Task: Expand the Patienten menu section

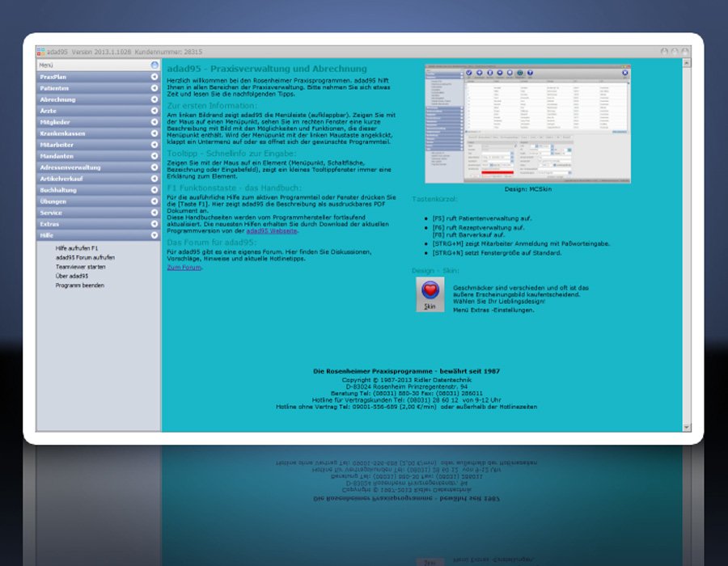Action: (x=99, y=88)
